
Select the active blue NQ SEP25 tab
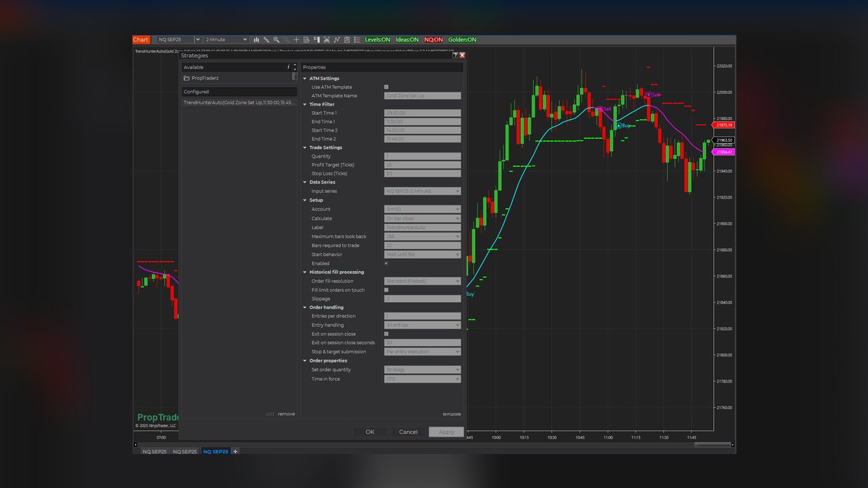tap(216, 451)
